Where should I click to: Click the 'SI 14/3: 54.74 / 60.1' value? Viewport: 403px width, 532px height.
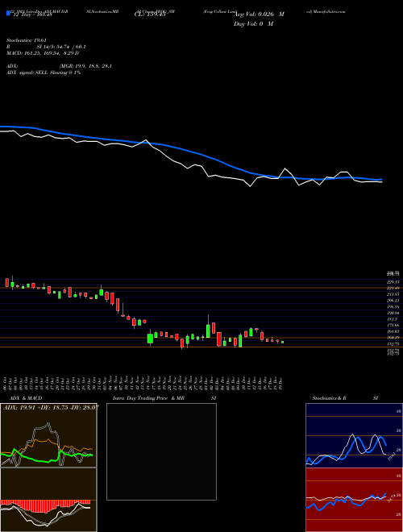coord(61,47)
